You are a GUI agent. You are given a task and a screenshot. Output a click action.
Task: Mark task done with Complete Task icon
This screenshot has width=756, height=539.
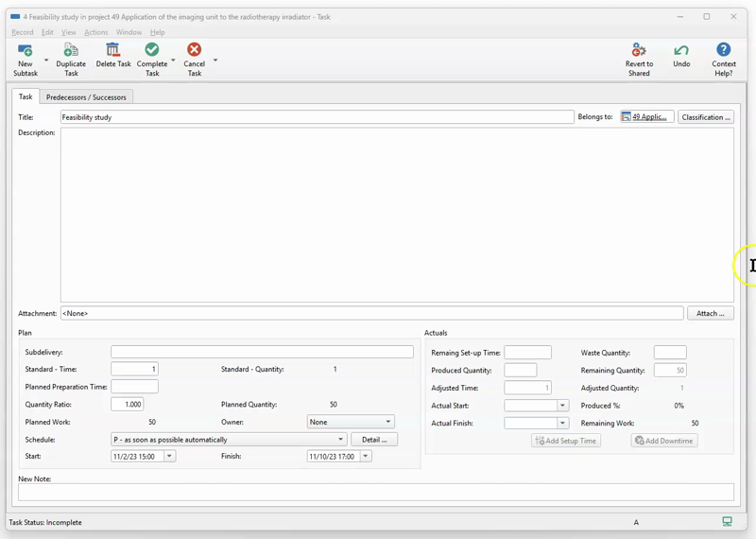point(151,50)
